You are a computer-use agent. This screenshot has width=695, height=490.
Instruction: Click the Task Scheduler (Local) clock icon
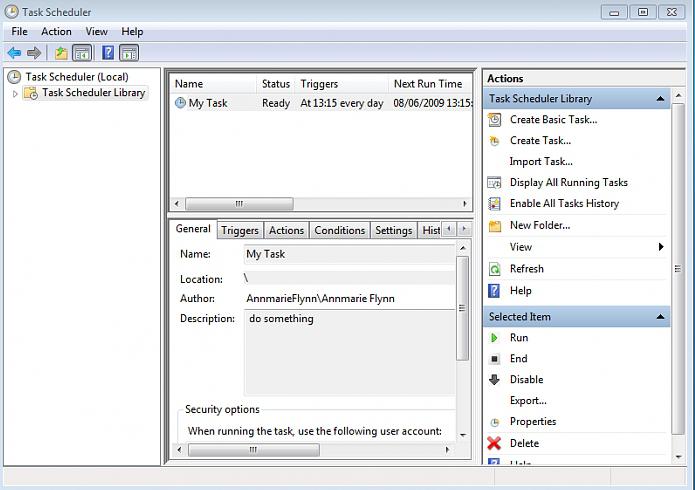pos(14,77)
